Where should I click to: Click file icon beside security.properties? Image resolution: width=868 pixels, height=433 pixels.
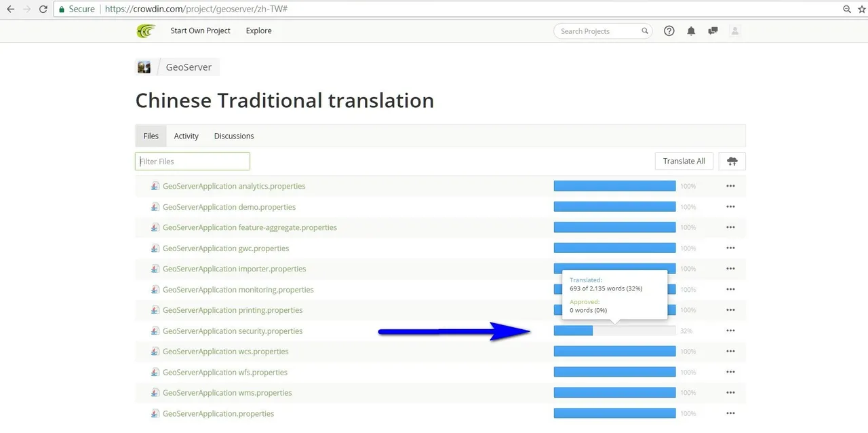[x=155, y=331]
